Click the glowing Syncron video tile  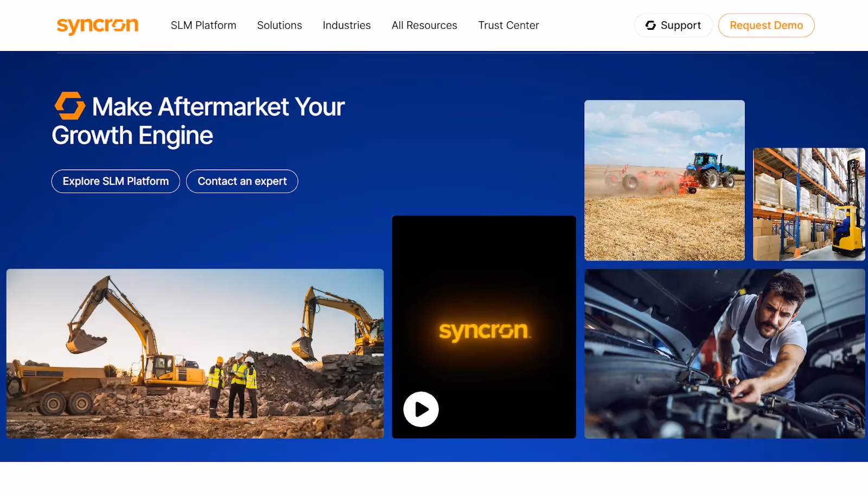point(484,327)
